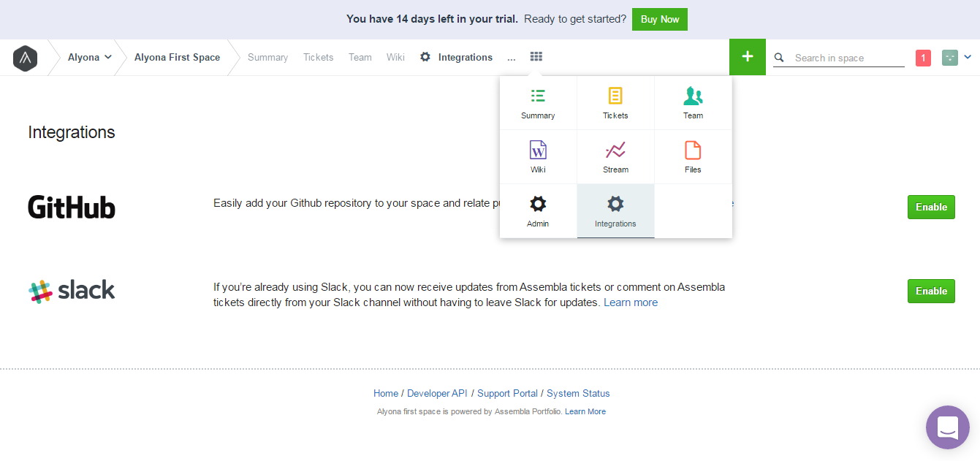Open the Developer API footer link
Viewport: 980px width, 461px height.
tap(437, 393)
